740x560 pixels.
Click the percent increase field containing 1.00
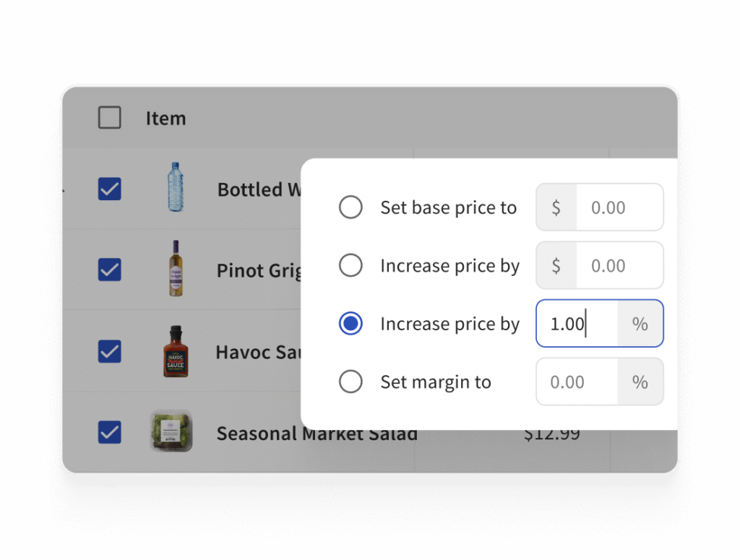click(x=577, y=324)
